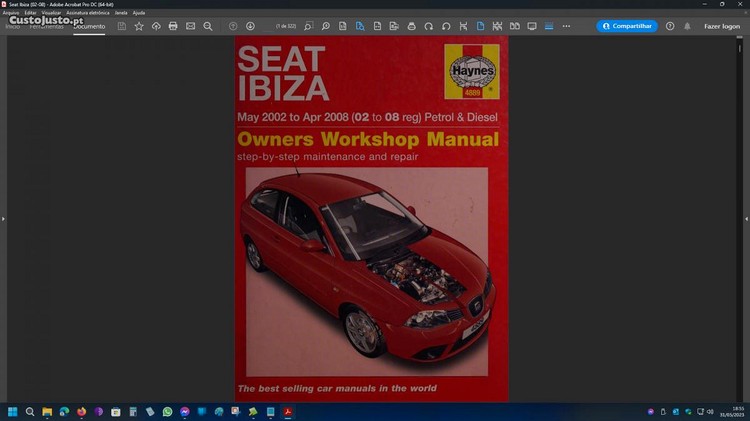750x421 pixels.
Task: Expand the left navigation pane
Action: pyautogui.click(x=3, y=218)
